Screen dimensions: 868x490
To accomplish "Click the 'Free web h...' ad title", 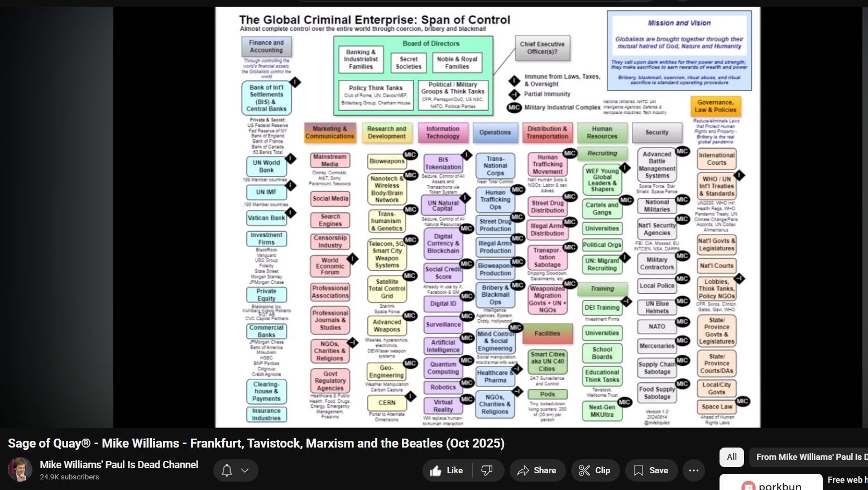I will pyautogui.click(x=847, y=480).
